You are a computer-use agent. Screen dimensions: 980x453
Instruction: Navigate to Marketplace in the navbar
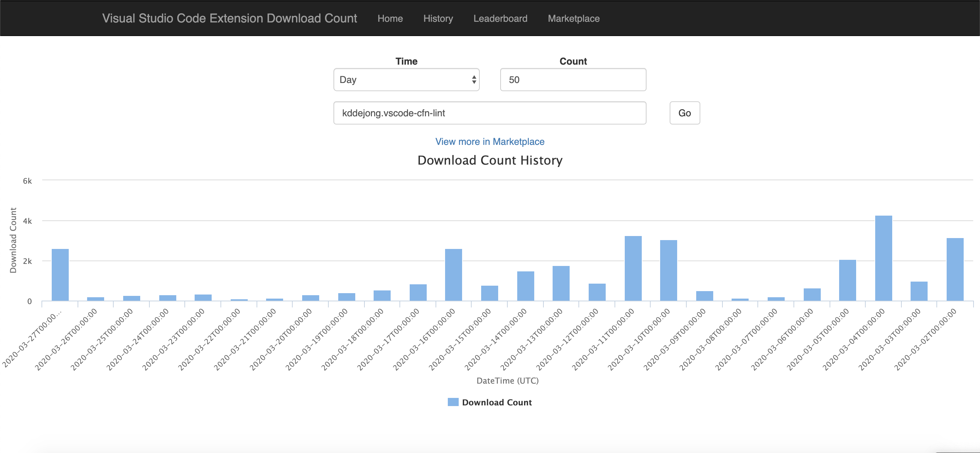click(x=573, y=19)
